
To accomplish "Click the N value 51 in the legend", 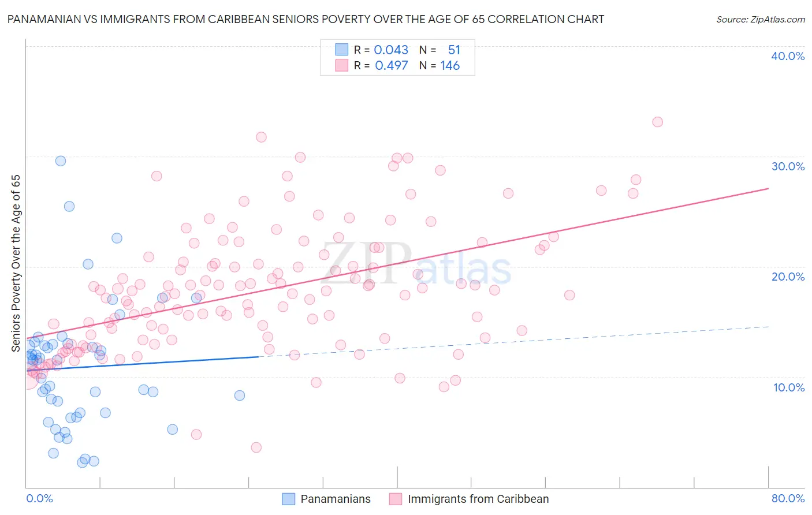I will (454, 50).
